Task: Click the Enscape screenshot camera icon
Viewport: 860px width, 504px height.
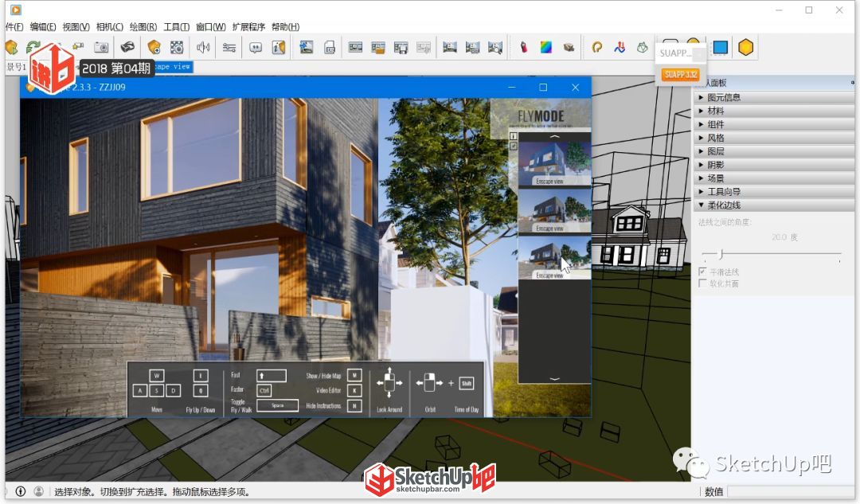Action: (x=101, y=48)
